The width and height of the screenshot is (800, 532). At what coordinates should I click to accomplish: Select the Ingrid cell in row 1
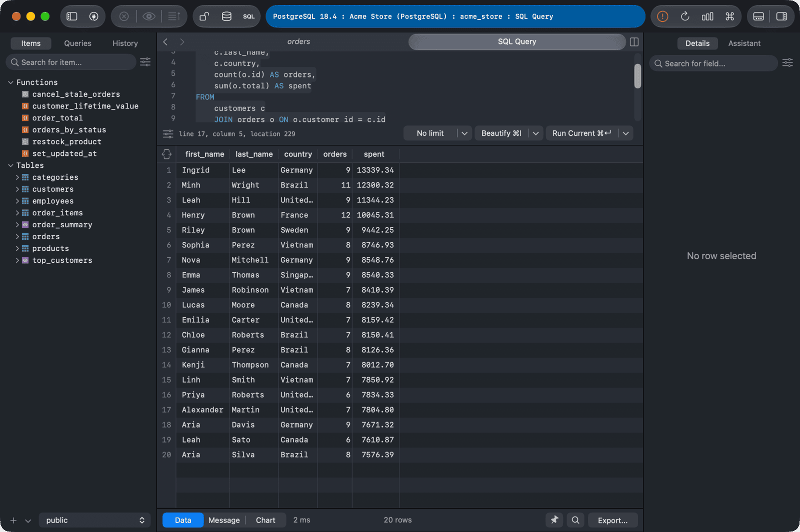pyautogui.click(x=203, y=170)
